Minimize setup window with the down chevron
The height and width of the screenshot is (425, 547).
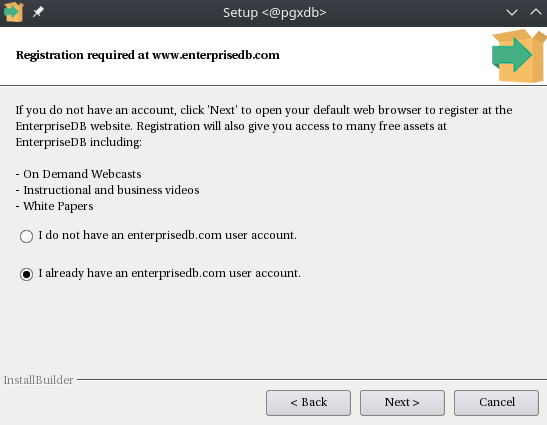tap(512, 13)
